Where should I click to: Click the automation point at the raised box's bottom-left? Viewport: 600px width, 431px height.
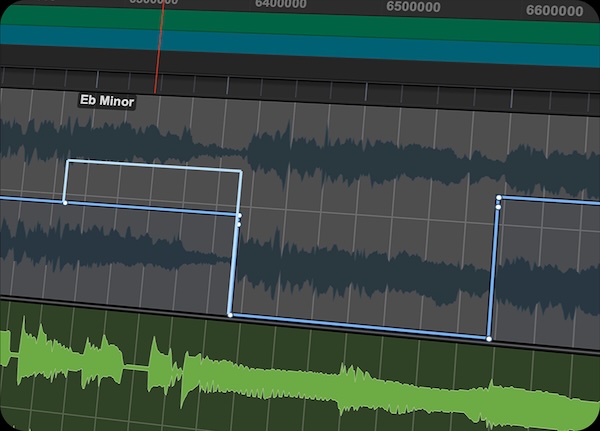[x=65, y=202]
